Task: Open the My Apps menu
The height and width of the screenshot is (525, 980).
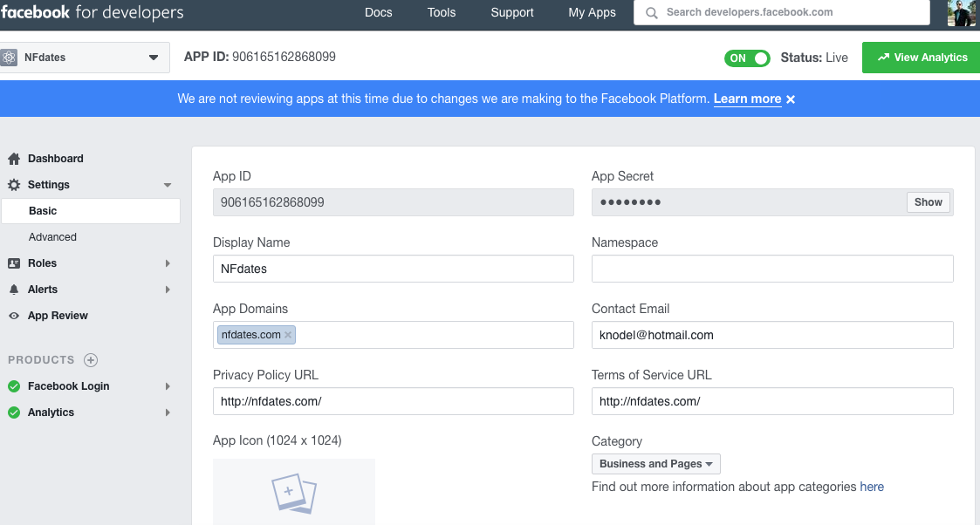Action: (592, 12)
